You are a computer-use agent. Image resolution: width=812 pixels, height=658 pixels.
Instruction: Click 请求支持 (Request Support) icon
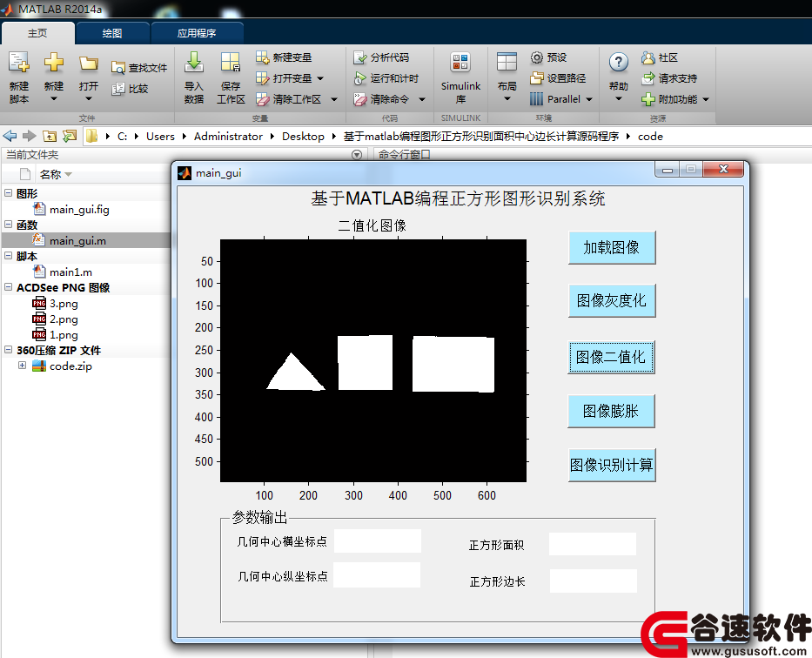[648, 78]
